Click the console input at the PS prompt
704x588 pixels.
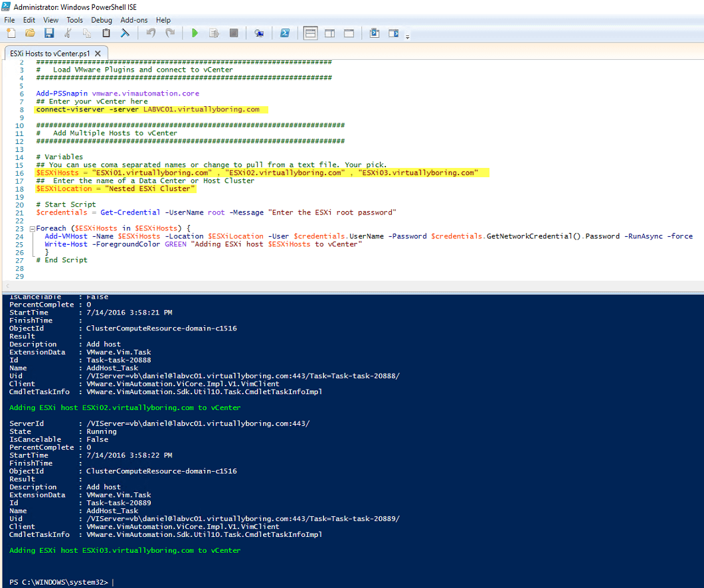click(115, 581)
